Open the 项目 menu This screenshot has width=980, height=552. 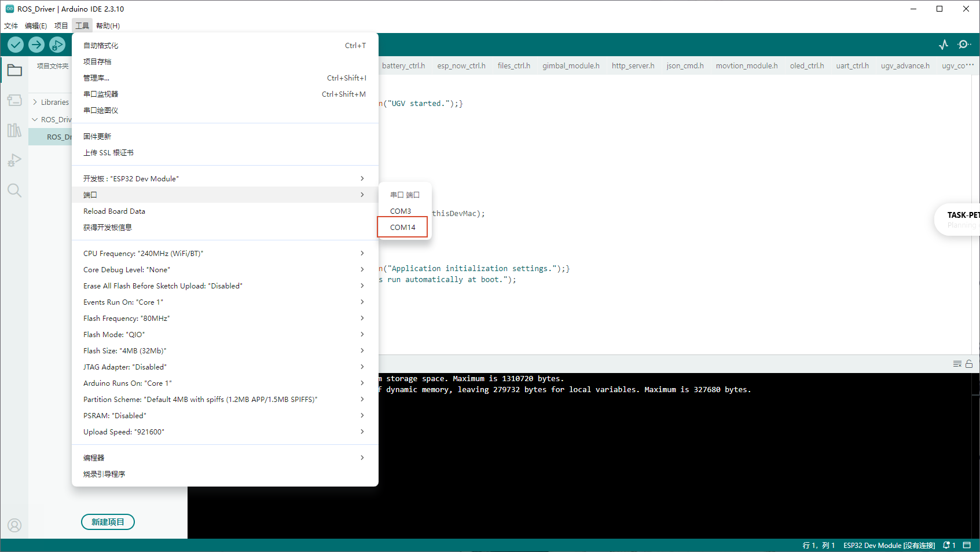point(61,25)
